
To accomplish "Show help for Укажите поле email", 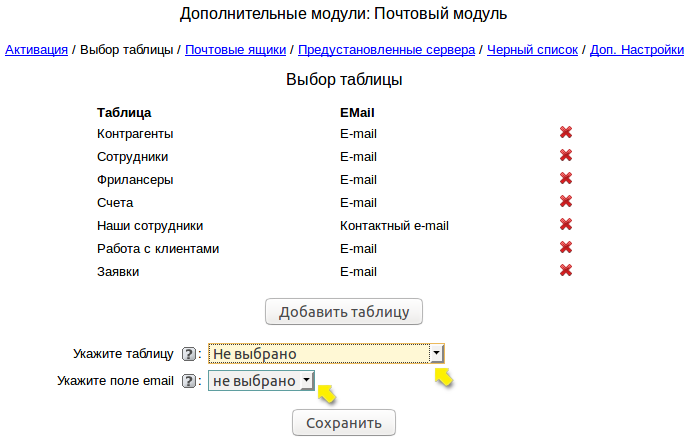I will point(189,381).
